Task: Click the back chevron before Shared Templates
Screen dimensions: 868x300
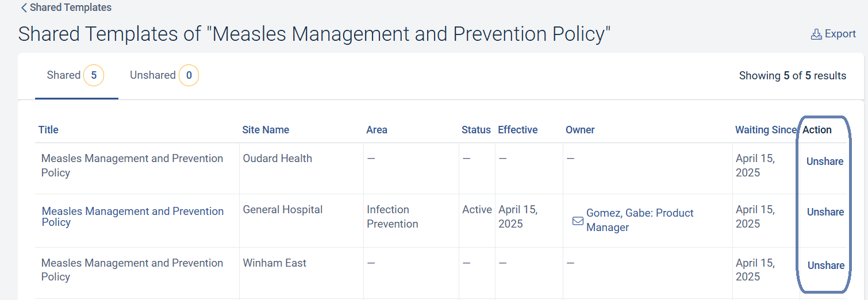Action: tap(24, 8)
